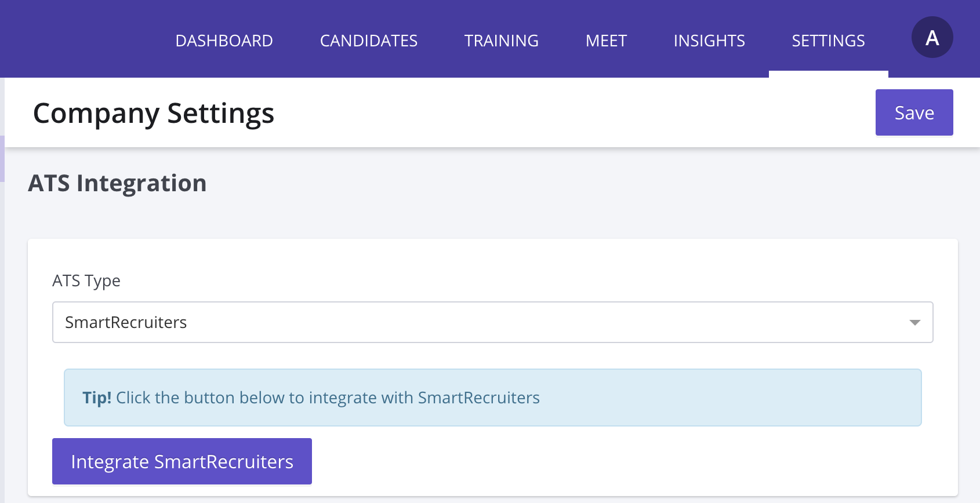
Task: Click the light purple left sidebar strip
Action: [x=2, y=159]
